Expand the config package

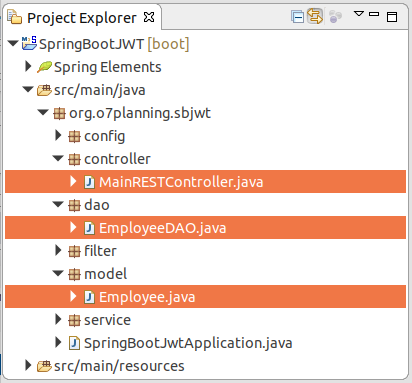[58, 135]
